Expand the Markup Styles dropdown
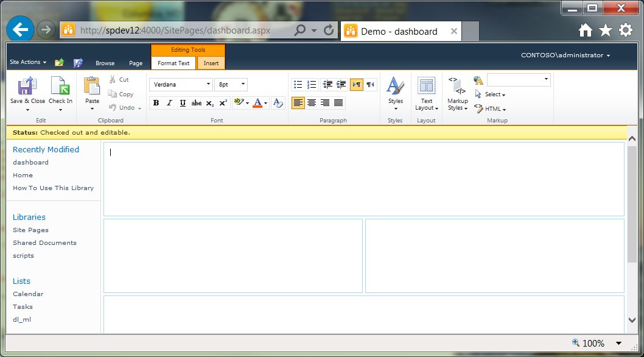644x357 pixels. coord(458,104)
